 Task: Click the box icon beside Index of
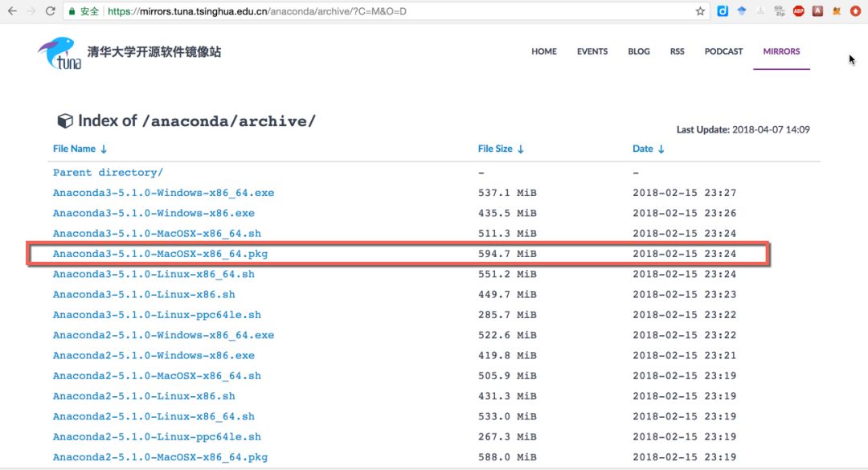point(65,121)
